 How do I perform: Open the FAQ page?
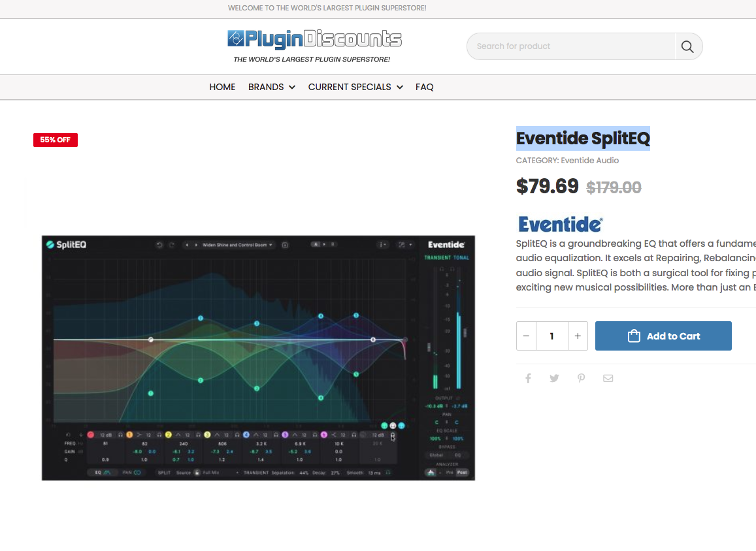[x=424, y=87]
